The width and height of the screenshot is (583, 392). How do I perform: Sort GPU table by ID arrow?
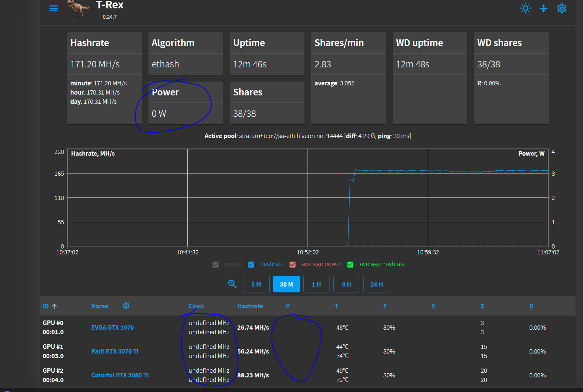(x=54, y=306)
